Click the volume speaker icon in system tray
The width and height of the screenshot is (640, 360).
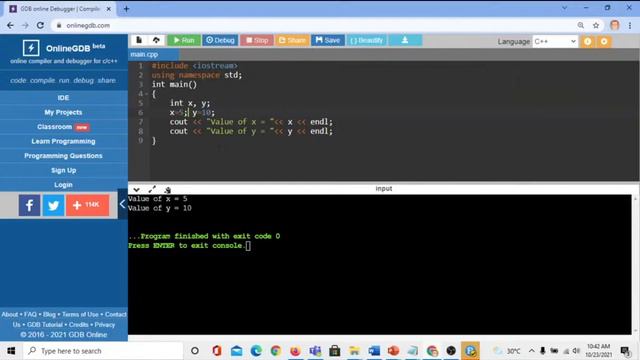coord(576,351)
